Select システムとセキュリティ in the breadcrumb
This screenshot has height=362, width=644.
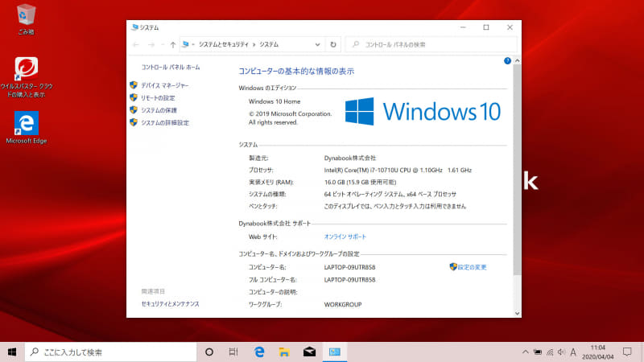point(224,45)
